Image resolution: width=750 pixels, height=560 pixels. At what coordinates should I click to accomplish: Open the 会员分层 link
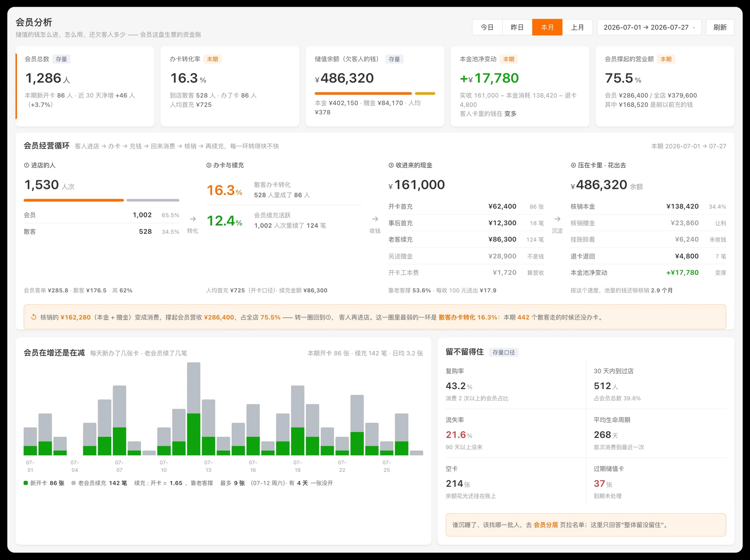[546, 525]
